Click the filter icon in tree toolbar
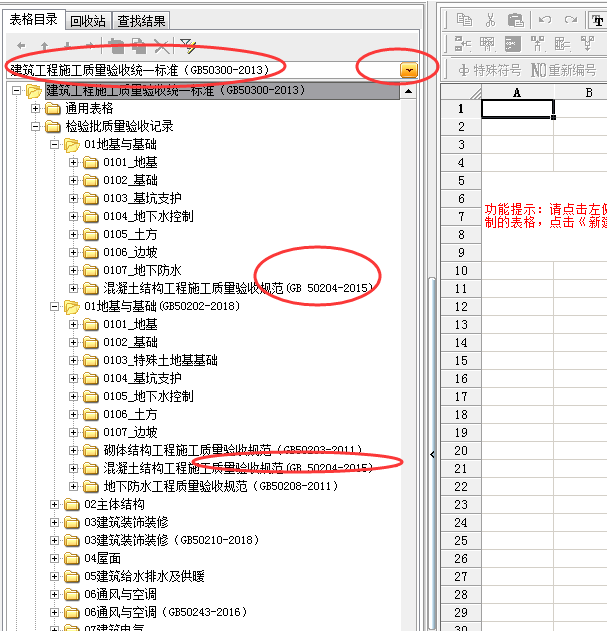Image resolution: width=607 pixels, height=631 pixels. [x=187, y=46]
